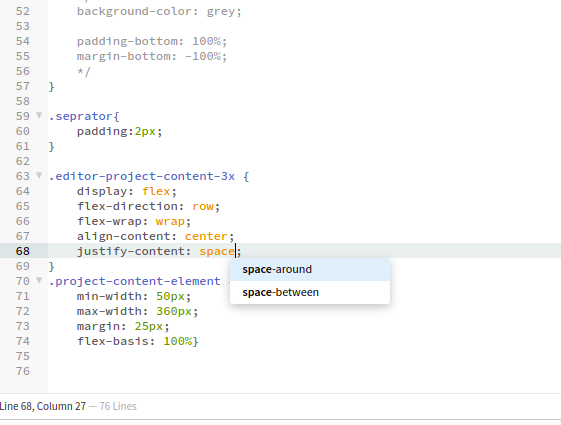Click line number 64 in gutter
The width and height of the screenshot is (561, 425).
pos(23,191)
